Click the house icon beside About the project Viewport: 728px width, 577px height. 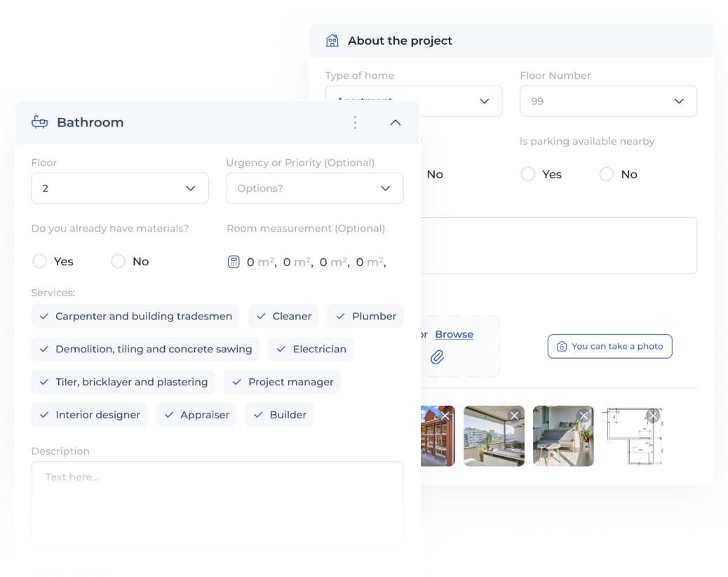click(332, 41)
